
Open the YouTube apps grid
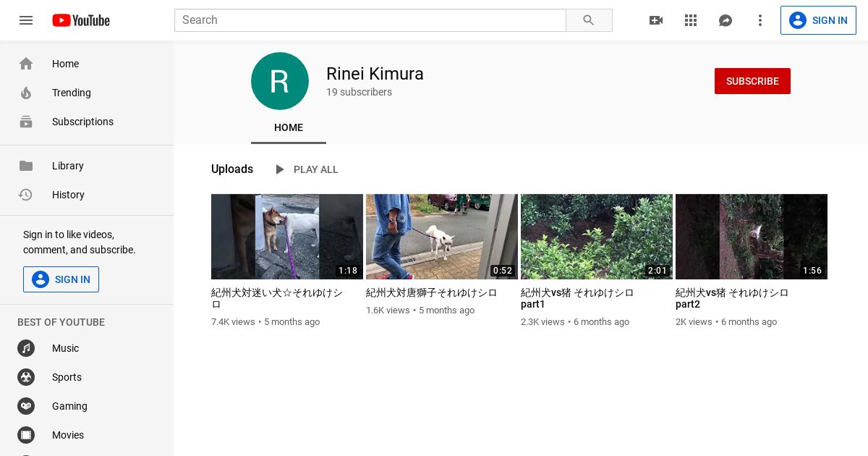pos(691,20)
